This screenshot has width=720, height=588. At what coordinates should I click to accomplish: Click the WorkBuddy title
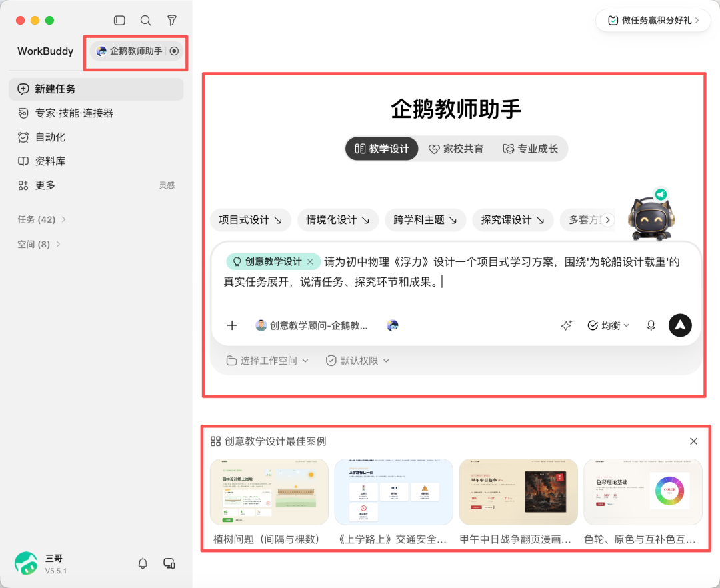(x=45, y=51)
